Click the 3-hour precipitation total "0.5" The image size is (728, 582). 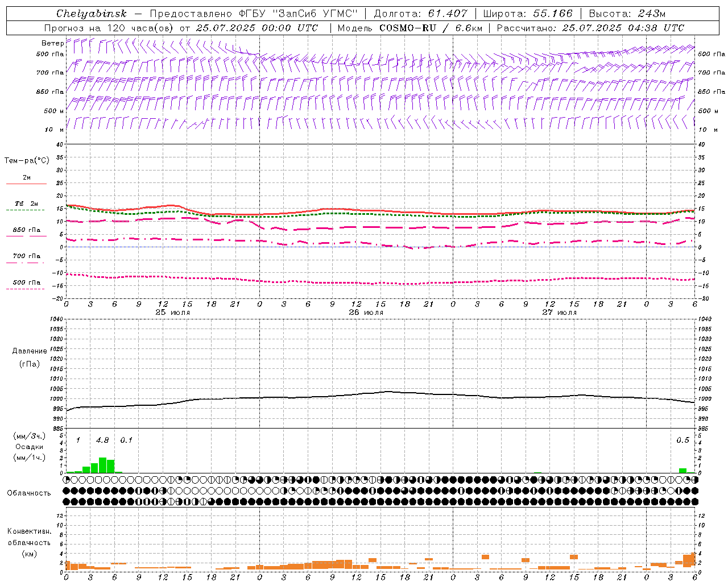682,440
